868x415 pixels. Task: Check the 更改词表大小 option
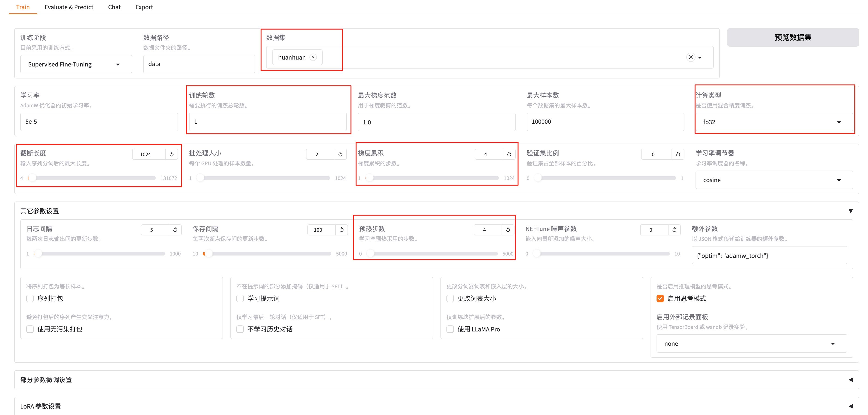[x=450, y=298]
